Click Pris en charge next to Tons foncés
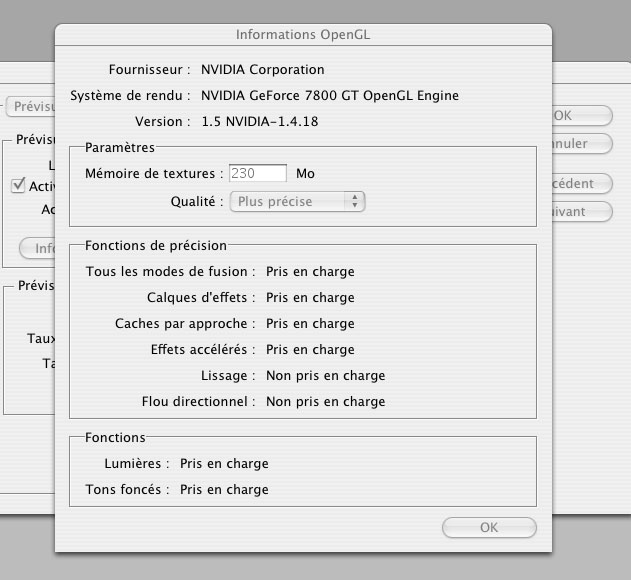 click(224, 489)
